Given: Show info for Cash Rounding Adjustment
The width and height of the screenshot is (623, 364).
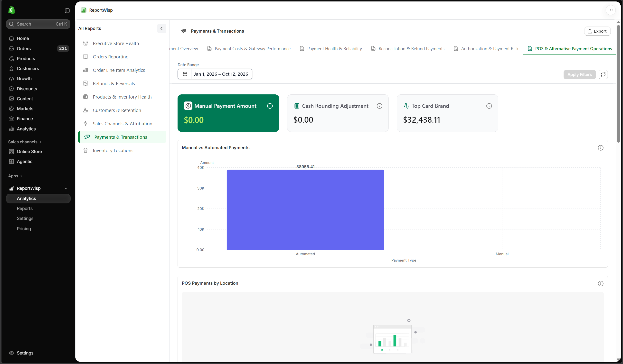Looking at the screenshot, I should tap(379, 106).
